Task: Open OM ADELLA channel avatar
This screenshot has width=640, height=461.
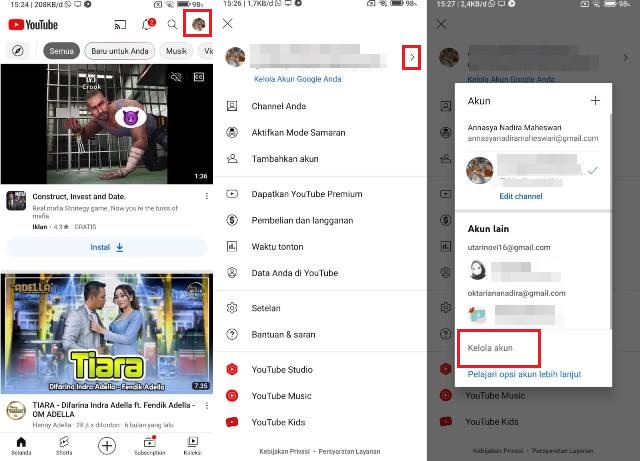Action: (16, 410)
